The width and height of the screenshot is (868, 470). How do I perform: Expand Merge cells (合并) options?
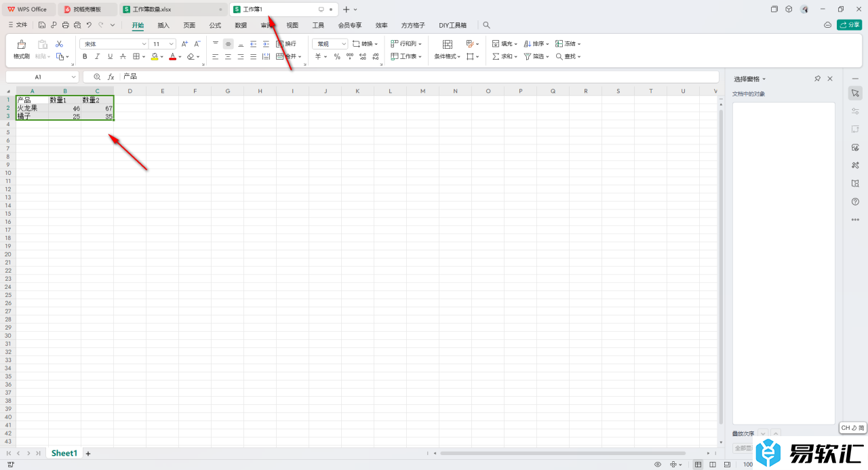pyautogui.click(x=288, y=56)
